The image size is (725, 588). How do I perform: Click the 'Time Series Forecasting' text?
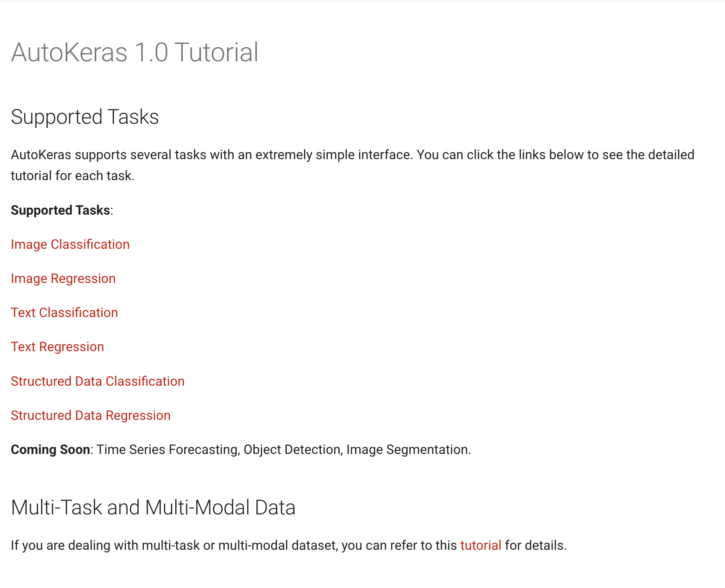tap(167, 450)
